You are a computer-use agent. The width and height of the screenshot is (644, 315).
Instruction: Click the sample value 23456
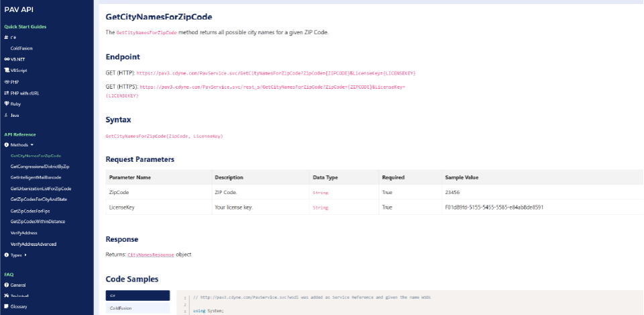(451, 192)
